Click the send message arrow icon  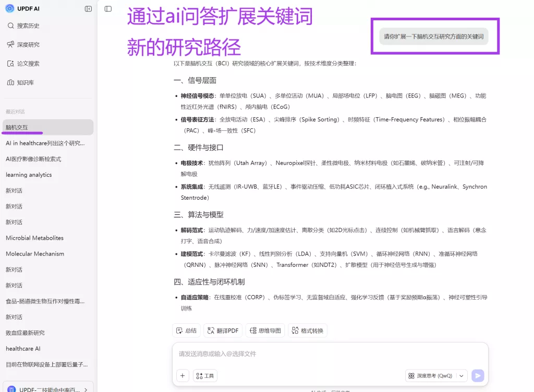478,375
